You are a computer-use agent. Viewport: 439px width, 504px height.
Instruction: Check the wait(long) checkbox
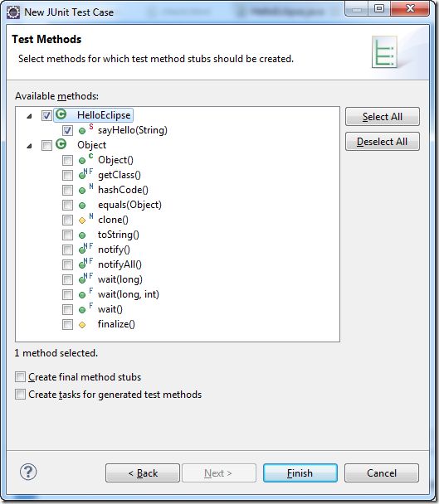click(x=67, y=279)
